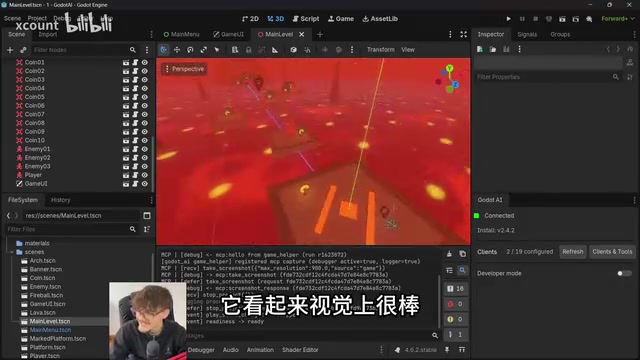Screen dimensions: 640x360
Task: Open the Shader Editor bottom panel
Action: coord(300,350)
